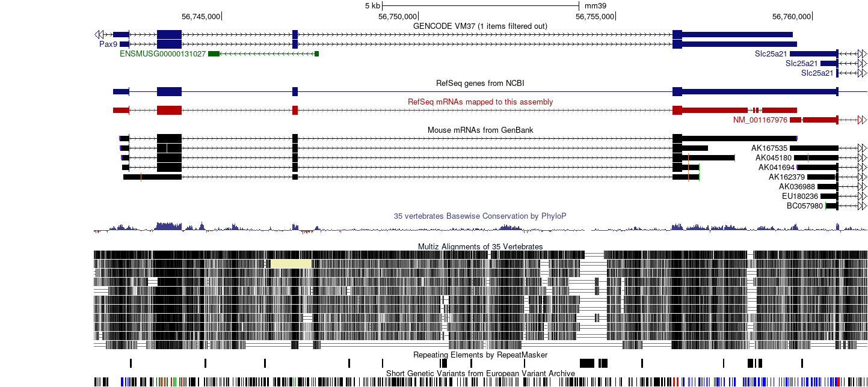Click next-exon arrows at end of AK162379 row
This screenshot has height=387, width=868.
[x=862, y=177]
